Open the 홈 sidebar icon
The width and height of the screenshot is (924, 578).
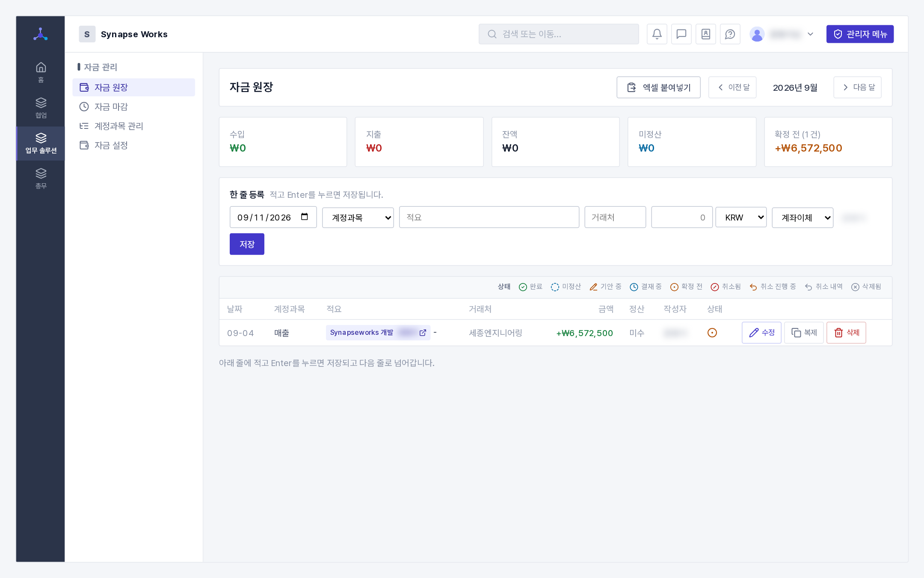click(x=41, y=72)
